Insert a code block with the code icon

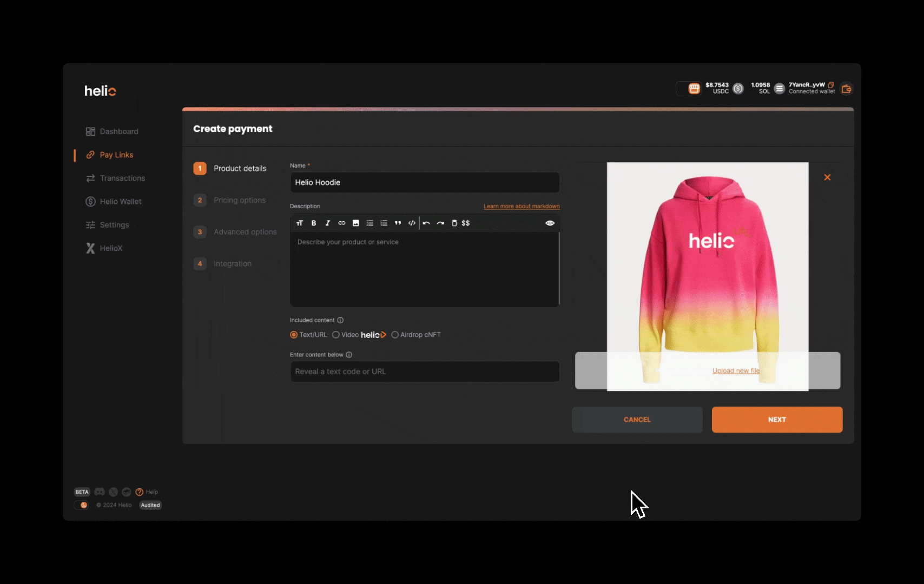click(x=412, y=223)
